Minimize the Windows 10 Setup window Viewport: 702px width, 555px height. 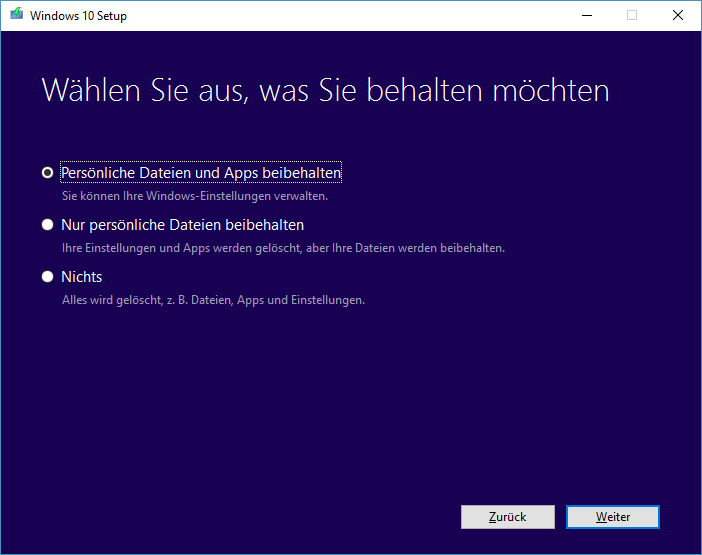click(587, 15)
